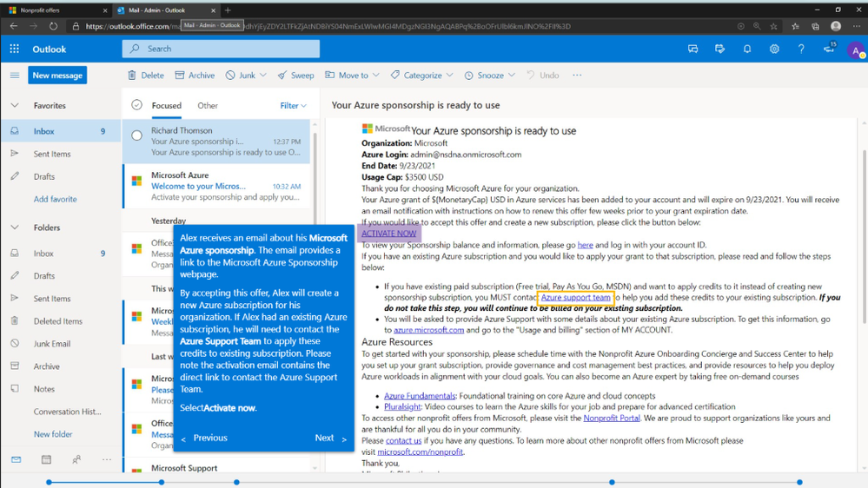Open Inbox under Favorites
Image resolution: width=868 pixels, height=488 pixels.
tap(60, 131)
